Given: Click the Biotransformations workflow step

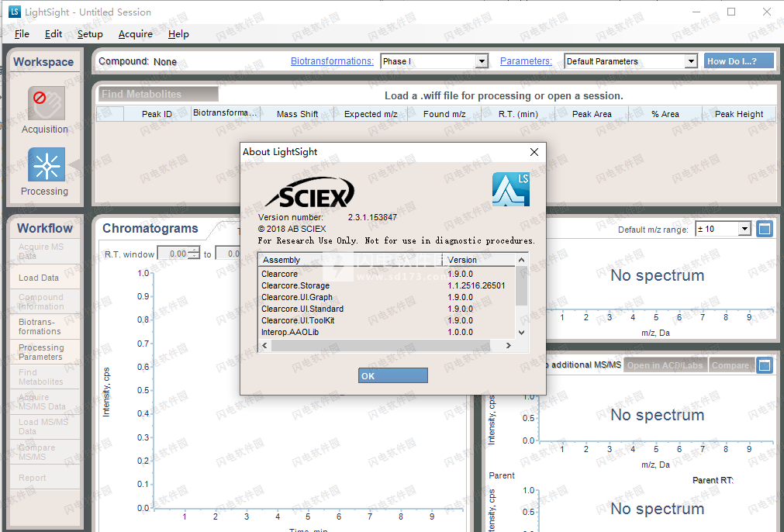Looking at the screenshot, I should pos(45,326).
